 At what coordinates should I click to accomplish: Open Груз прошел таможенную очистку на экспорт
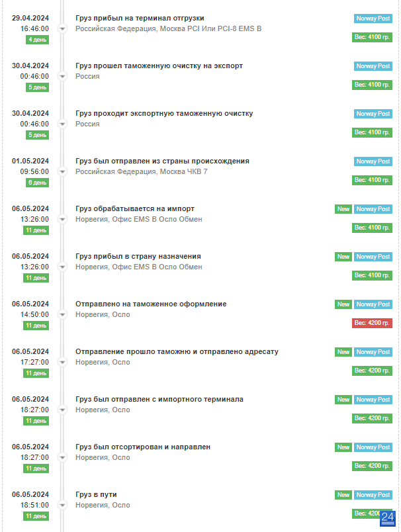pyautogui.click(x=159, y=66)
